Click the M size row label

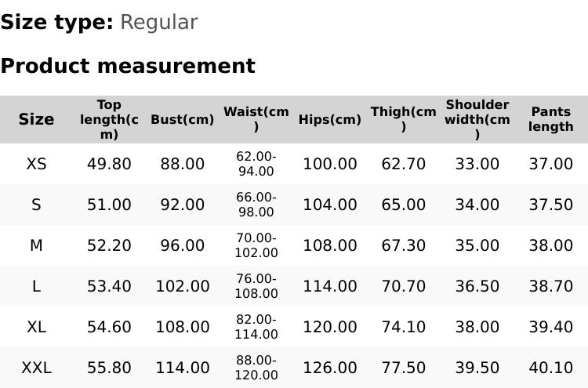click(36, 245)
